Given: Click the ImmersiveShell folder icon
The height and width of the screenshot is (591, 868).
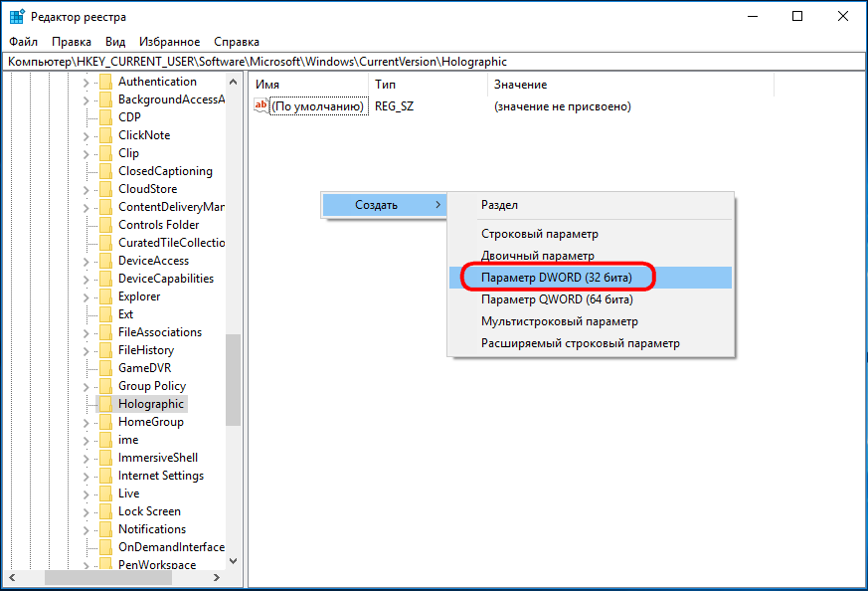Looking at the screenshot, I should point(105,458).
